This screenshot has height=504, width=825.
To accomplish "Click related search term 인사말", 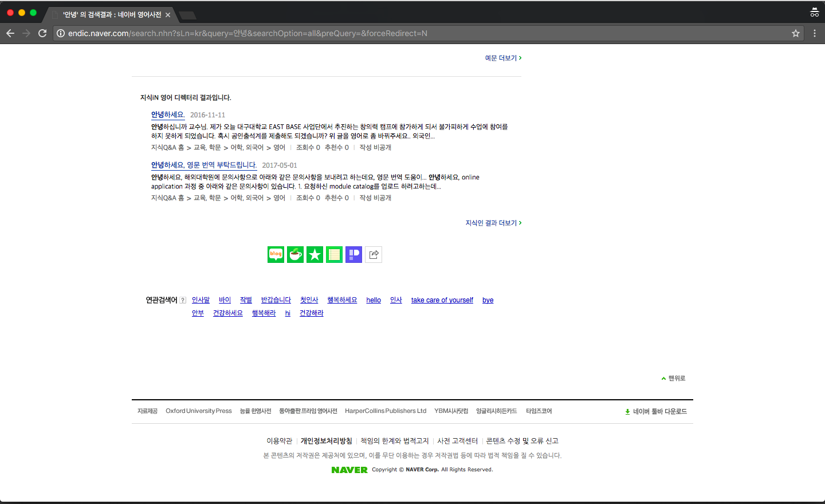I will click(201, 300).
